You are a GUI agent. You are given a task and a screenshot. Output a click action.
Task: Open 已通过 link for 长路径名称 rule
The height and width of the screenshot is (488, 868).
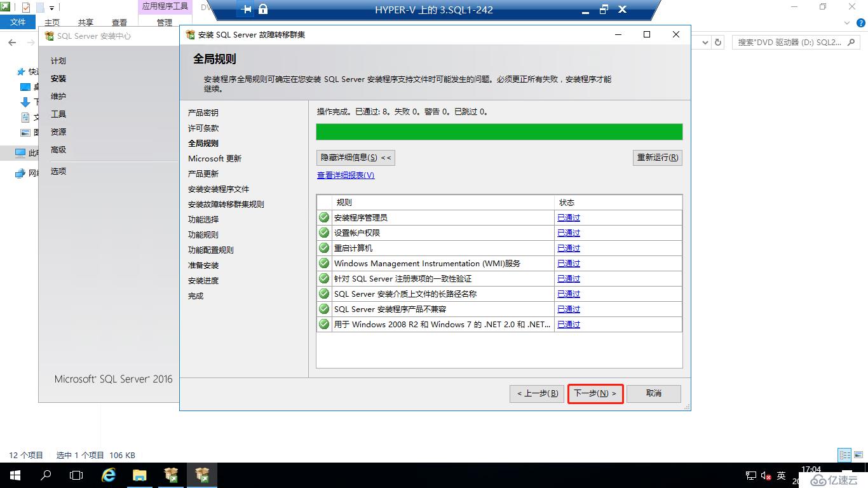tap(569, 294)
